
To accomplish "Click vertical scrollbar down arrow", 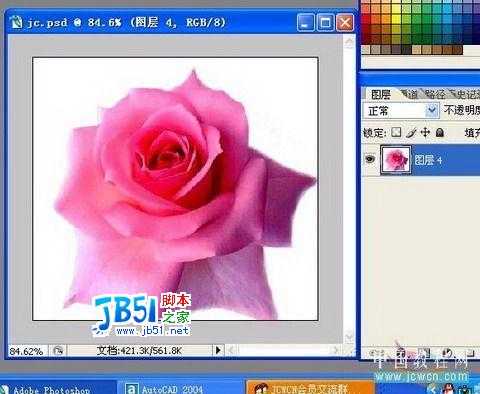I will (x=349, y=336).
